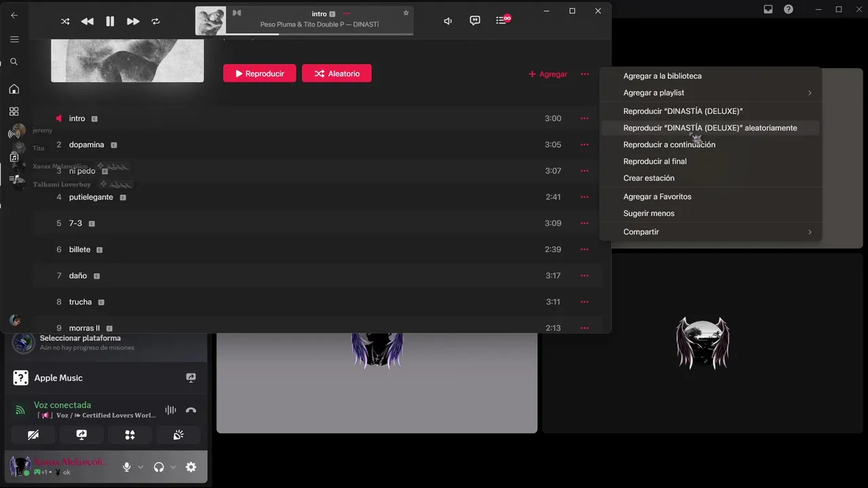Viewport: 868px width, 488px height.
Task: Click the now playing album thumbnail
Action: click(x=211, y=21)
